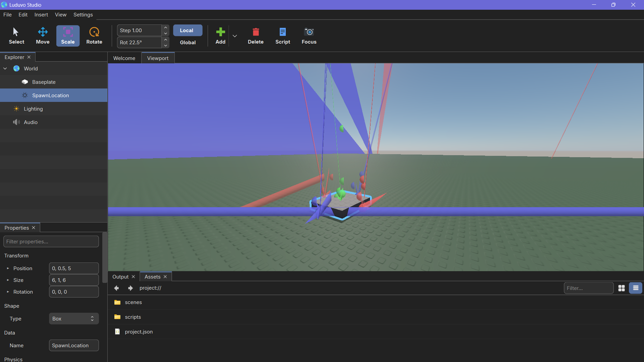Open the Shape Type Box dropdown
644x362 pixels.
pyautogui.click(x=74, y=319)
